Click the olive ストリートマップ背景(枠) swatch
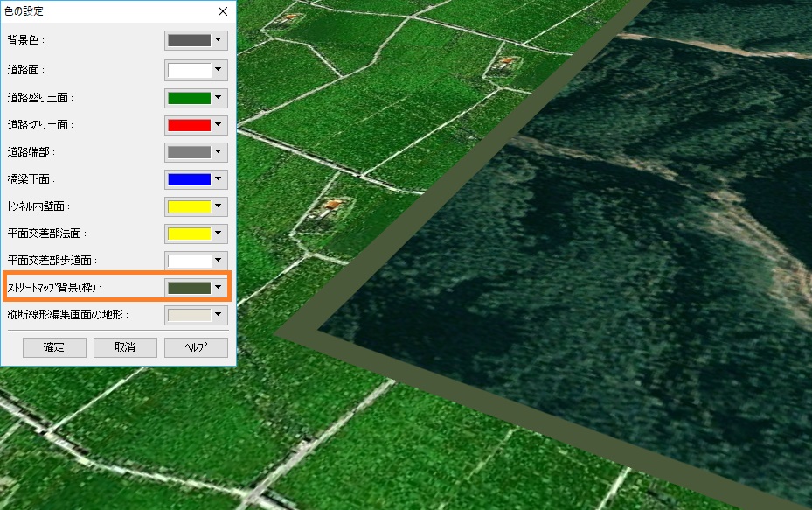Screen dimensions: 812x510 [x=189, y=288]
